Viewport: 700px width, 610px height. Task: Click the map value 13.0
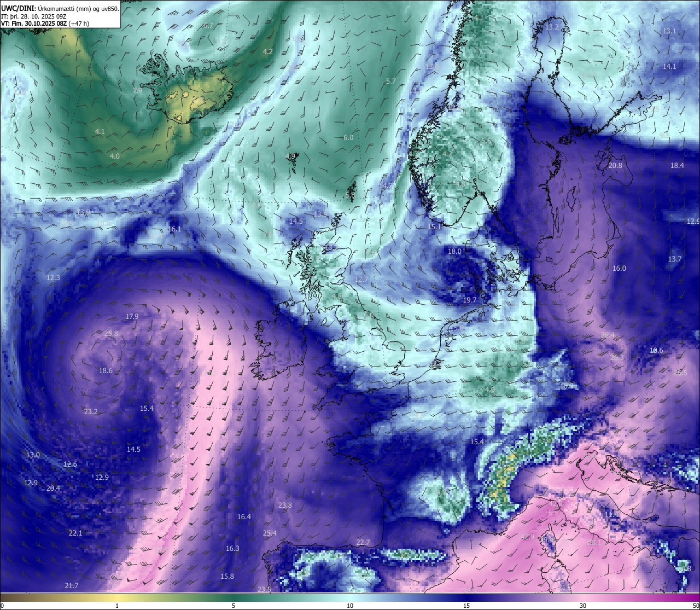pyautogui.click(x=33, y=455)
